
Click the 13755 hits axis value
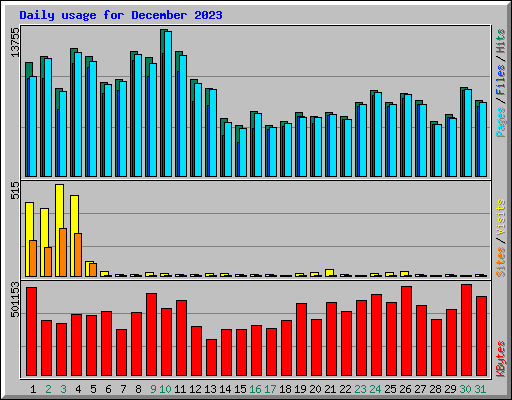click(x=15, y=42)
